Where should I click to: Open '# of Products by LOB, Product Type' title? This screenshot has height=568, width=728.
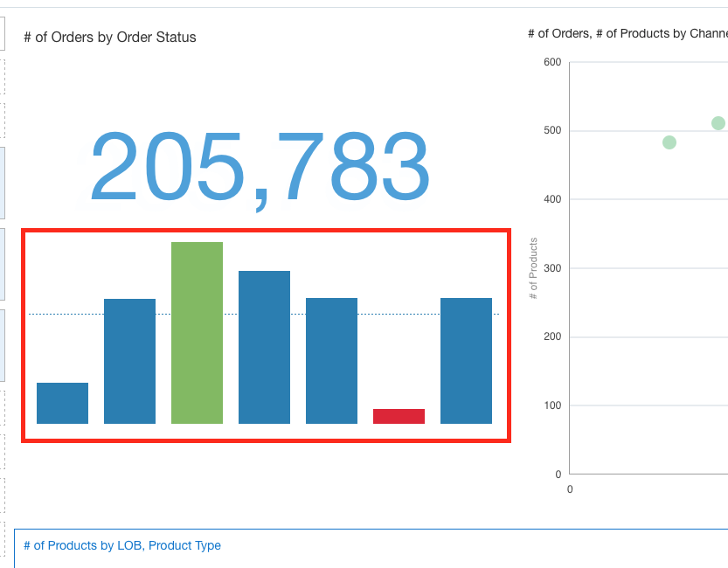coord(122,545)
